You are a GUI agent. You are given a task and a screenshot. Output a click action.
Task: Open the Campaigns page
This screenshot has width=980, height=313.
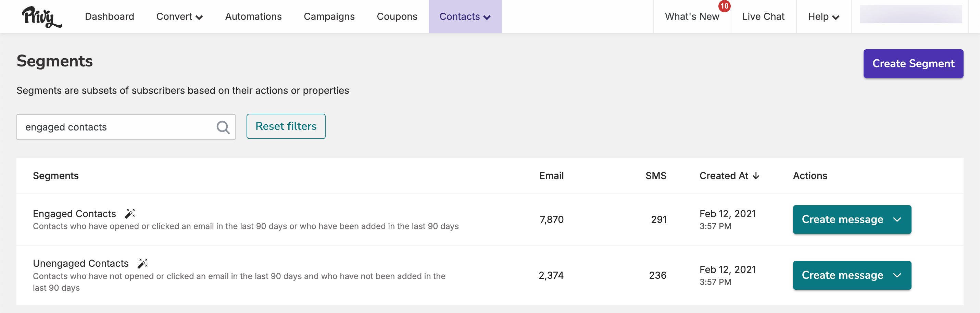(x=329, y=17)
